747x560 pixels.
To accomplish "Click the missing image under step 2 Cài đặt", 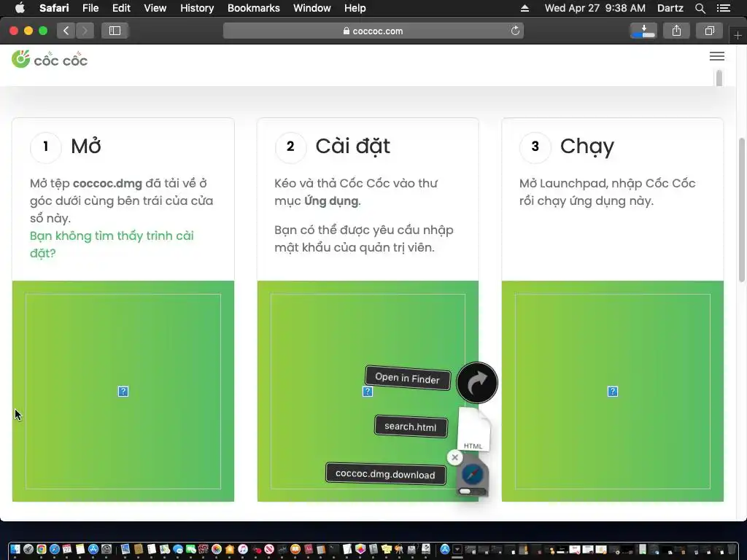I will coord(368,392).
